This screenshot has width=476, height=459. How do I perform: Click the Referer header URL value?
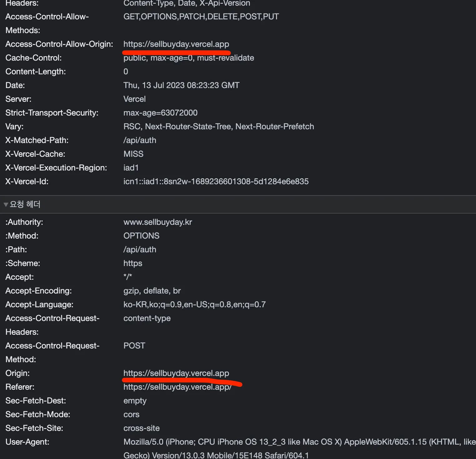177,387
